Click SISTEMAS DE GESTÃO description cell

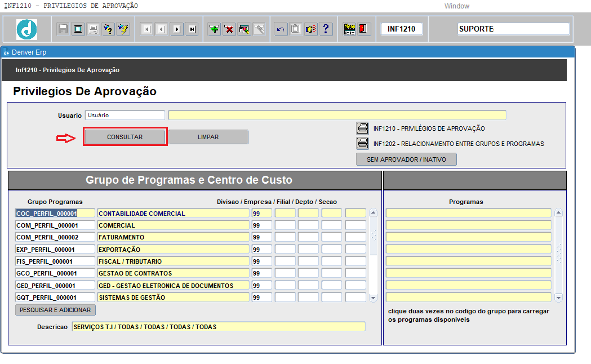tap(174, 298)
